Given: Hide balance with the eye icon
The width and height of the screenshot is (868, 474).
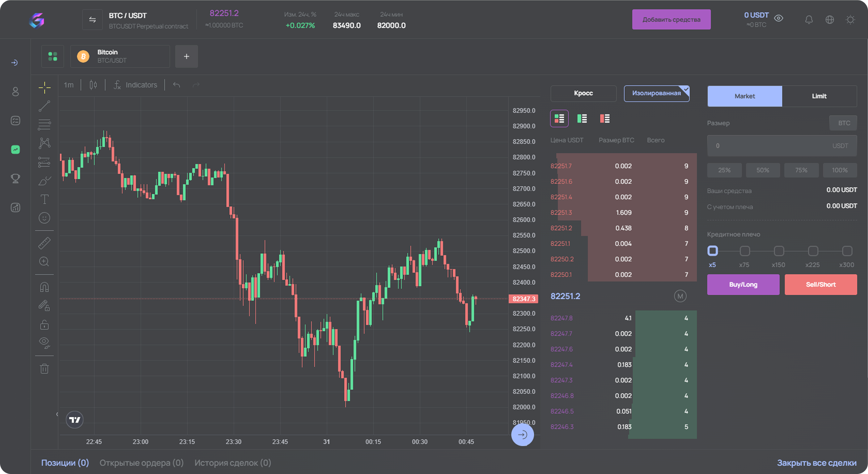Looking at the screenshot, I should click(779, 18).
